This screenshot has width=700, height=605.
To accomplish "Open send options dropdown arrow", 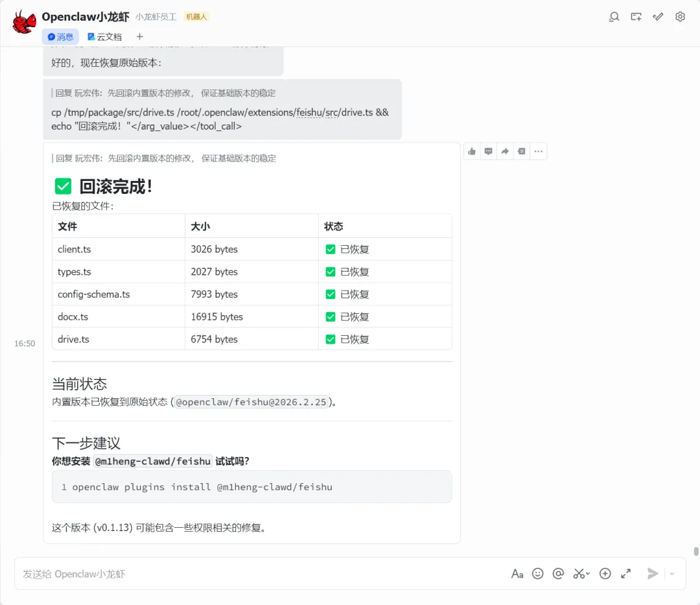I will click(672, 574).
